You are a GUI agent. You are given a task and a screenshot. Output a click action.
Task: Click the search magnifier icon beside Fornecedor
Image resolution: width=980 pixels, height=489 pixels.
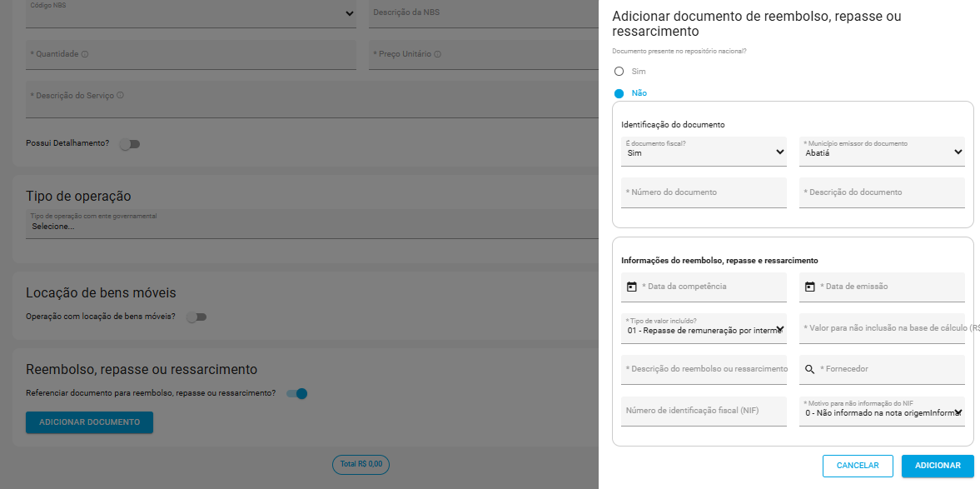tap(809, 370)
